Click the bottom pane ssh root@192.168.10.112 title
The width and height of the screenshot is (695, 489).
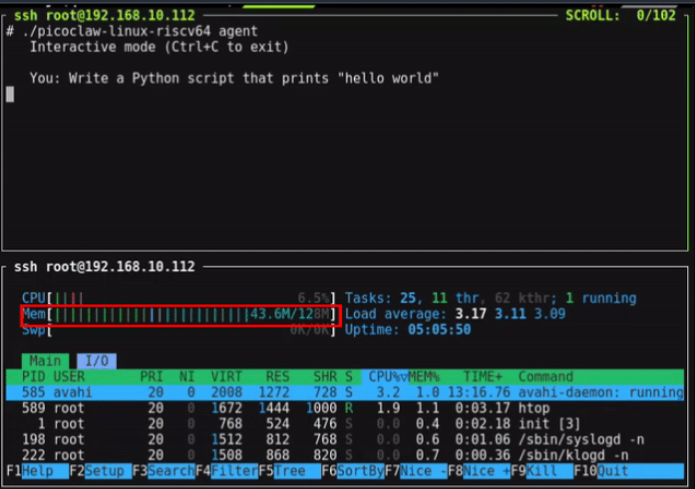coord(105,266)
